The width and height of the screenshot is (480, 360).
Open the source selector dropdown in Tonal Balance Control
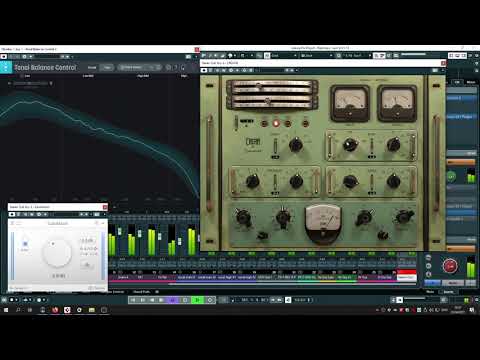[31, 83]
